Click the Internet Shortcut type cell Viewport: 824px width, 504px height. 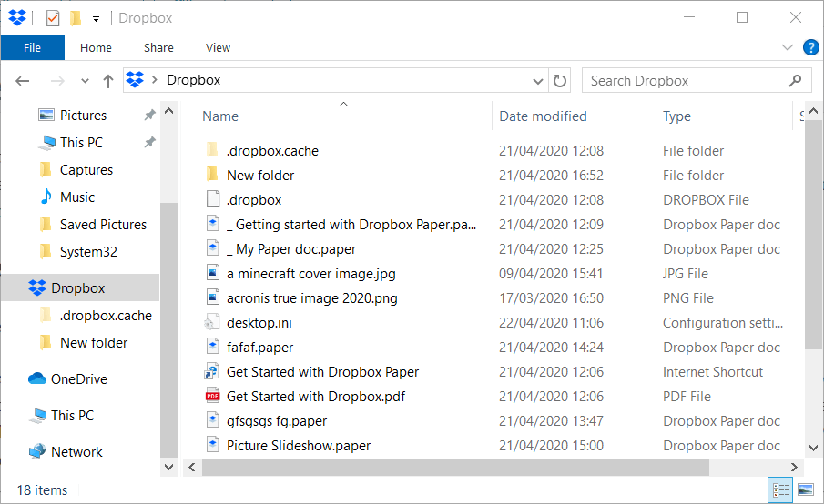coord(713,372)
